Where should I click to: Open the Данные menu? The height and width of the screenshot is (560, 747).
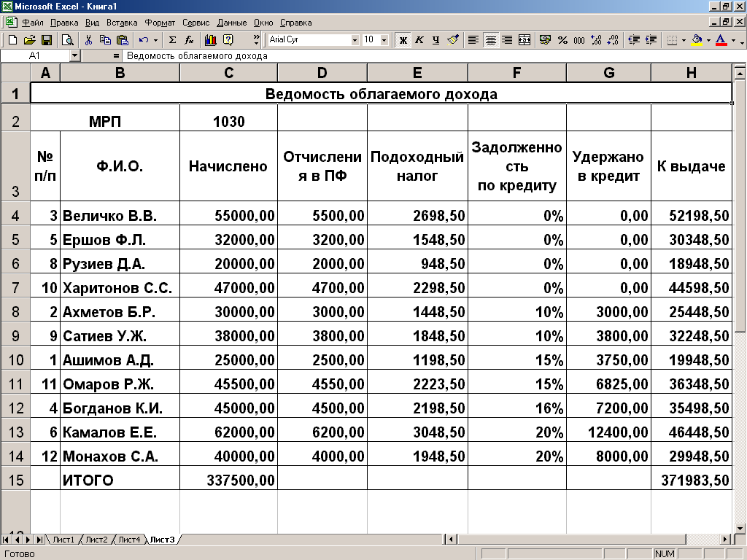click(231, 23)
